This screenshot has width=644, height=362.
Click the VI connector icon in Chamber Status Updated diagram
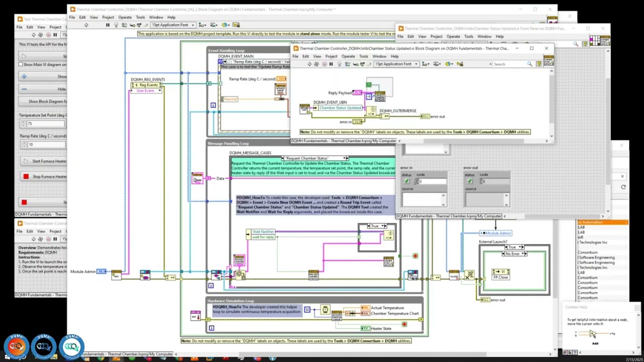pos(548,60)
